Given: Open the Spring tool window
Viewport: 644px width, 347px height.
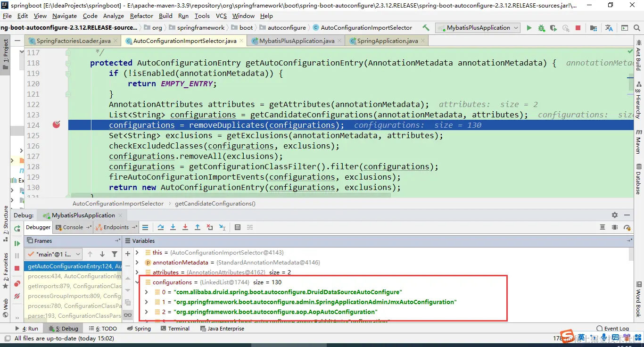Looking at the screenshot, I should (x=139, y=329).
